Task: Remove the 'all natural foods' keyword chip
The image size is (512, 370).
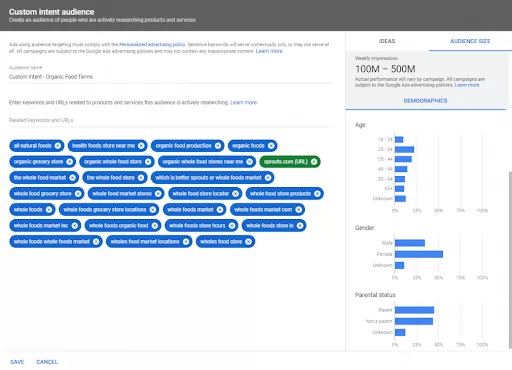Action: click(x=58, y=146)
